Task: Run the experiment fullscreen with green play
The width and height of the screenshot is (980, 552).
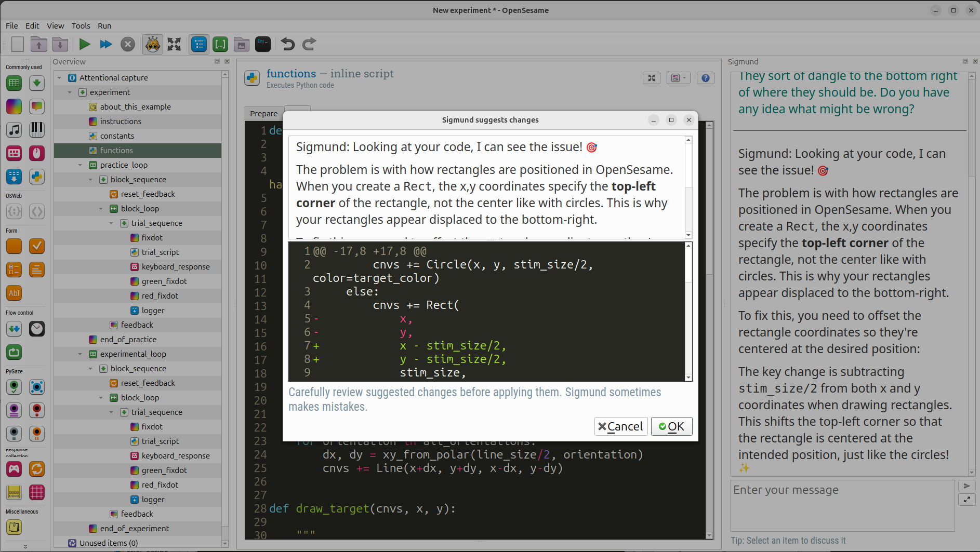Action: point(85,45)
